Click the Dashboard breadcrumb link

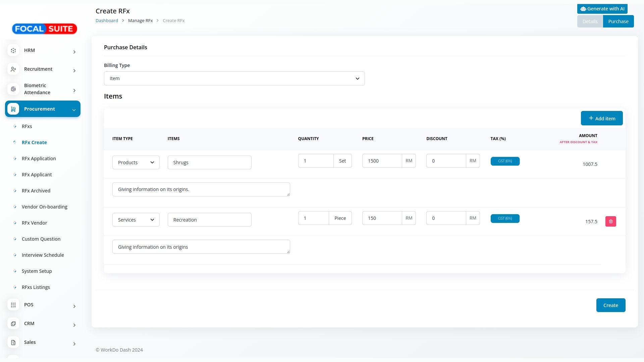point(107,21)
